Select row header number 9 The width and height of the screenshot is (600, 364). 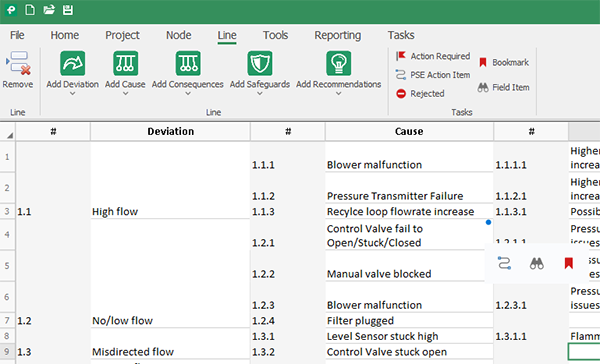pyautogui.click(x=7, y=351)
